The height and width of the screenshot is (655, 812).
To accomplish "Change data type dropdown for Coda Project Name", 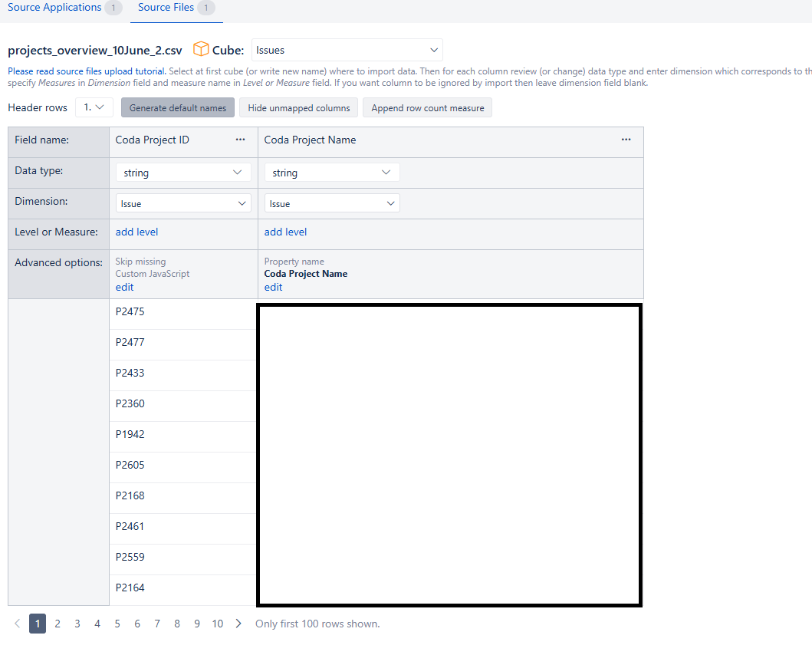I will (332, 173).
